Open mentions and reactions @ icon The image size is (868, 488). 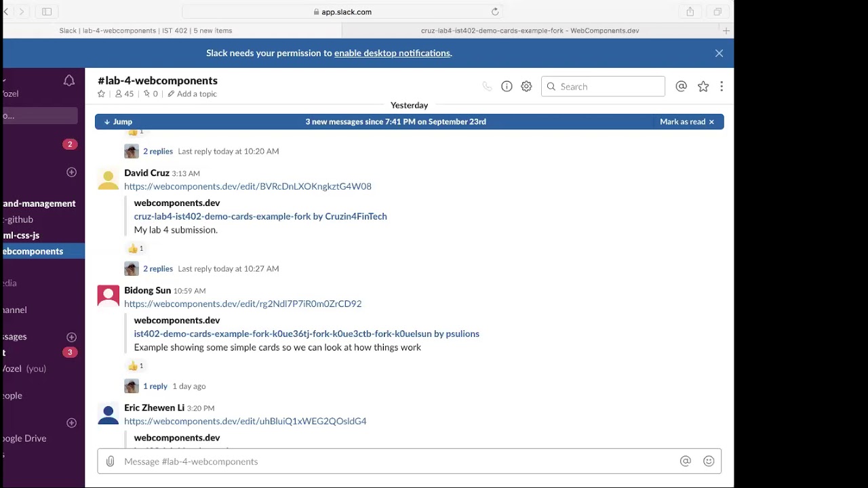point(682,86)
